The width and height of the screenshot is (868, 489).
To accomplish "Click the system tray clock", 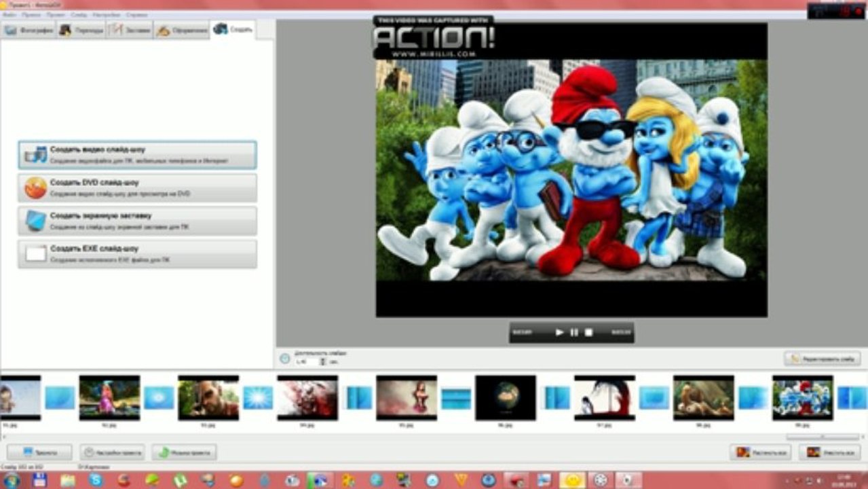I will 844,480.
